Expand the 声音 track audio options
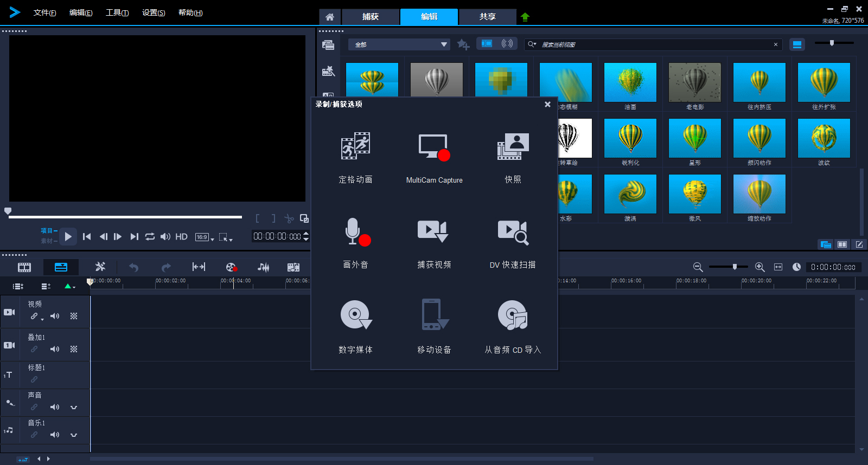This screenshot has width=868, height=465. tap(74, 408)
